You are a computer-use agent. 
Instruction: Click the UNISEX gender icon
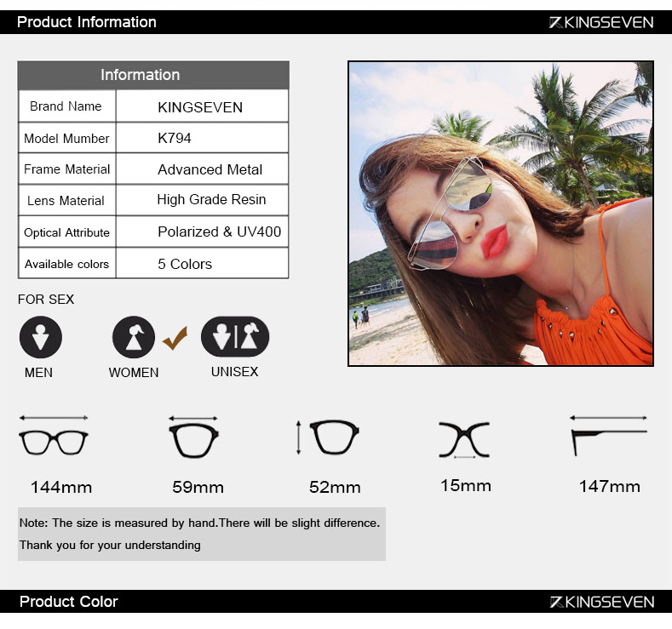point(235,336)
